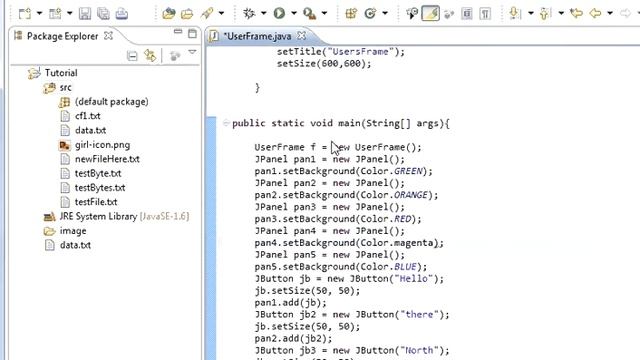Click the 'JButton jb = new JButton("Hello");' line
Screen dimensions: 640x360
[x=349, y=279]
